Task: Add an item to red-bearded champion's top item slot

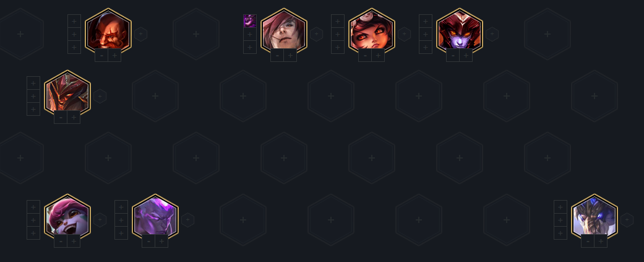Action: [x=74, y=21]
